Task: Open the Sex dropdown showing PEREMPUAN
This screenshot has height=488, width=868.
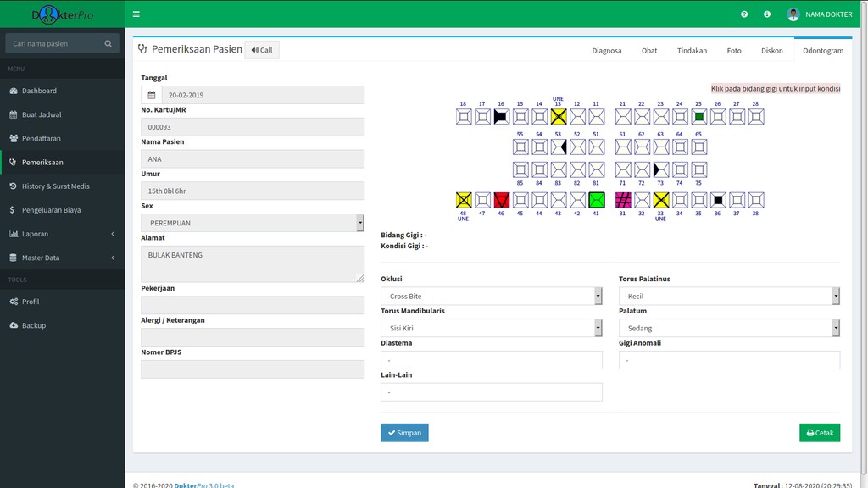Action: 253,223
